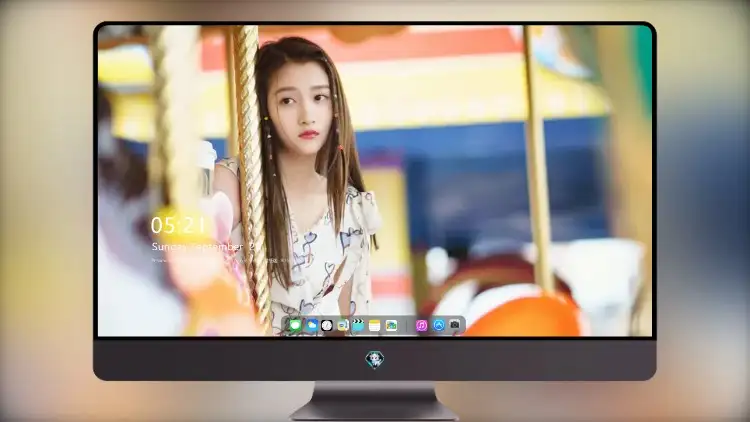Open the yellow chat-bubble app in dock
Screen dimensions: 750x422
click(342, 325)
